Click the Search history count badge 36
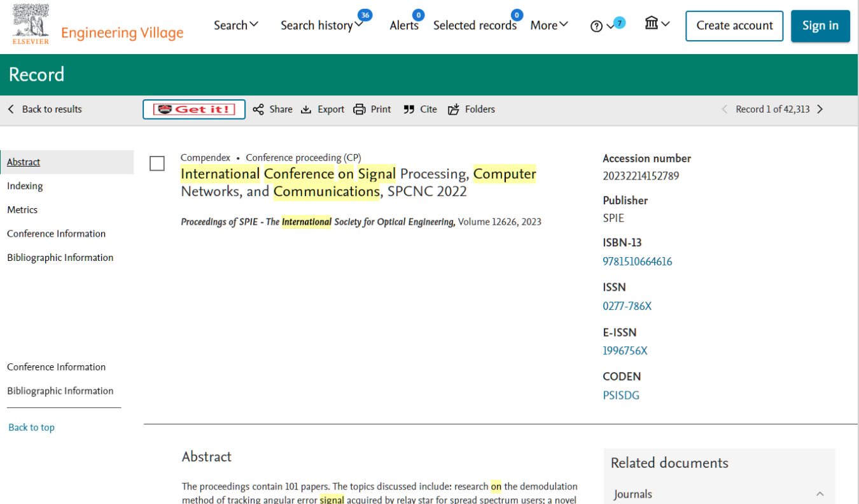The height and width of the screenshot is (504, 859). (x=365, y=15)
